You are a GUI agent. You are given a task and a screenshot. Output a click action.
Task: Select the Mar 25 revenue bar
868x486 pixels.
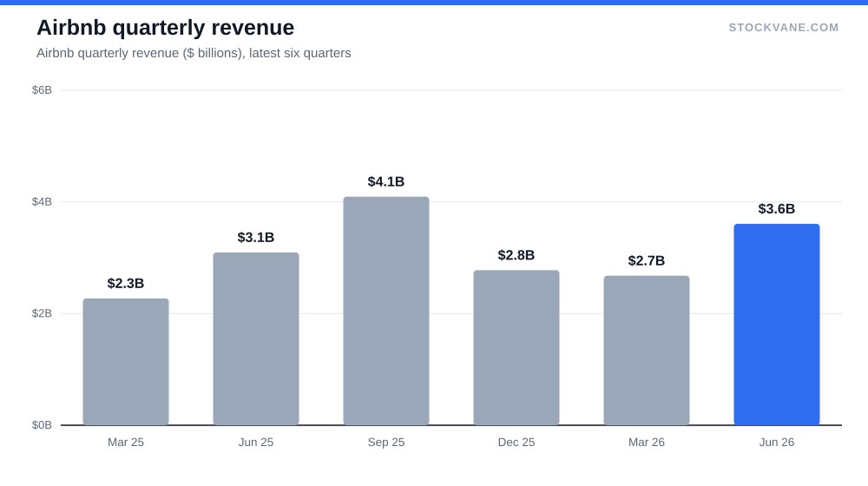(126, 362)
